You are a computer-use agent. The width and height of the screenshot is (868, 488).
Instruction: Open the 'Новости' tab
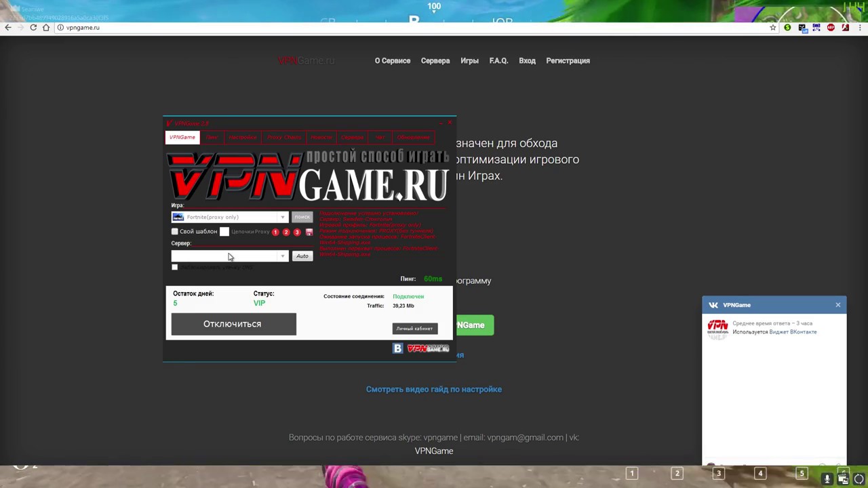click(x=321, y=138)
